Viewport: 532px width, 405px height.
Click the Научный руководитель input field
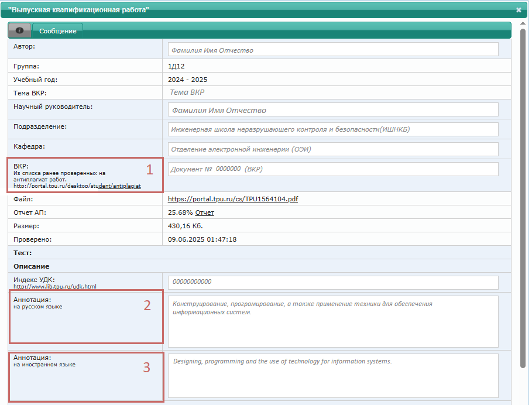(x=333, y=109)
